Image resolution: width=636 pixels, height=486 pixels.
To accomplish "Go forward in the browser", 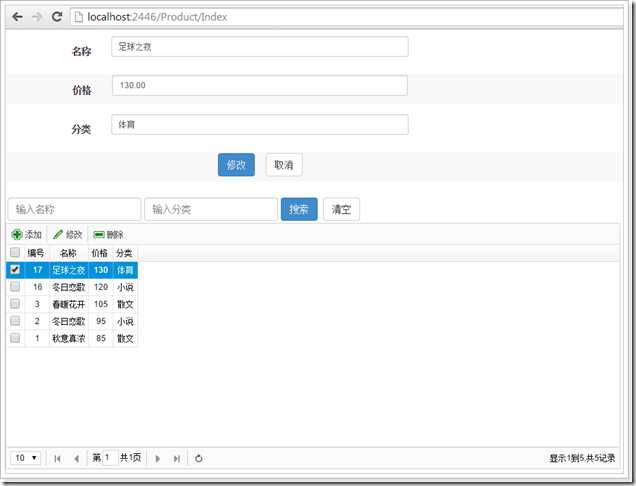I will pos(37,17).
